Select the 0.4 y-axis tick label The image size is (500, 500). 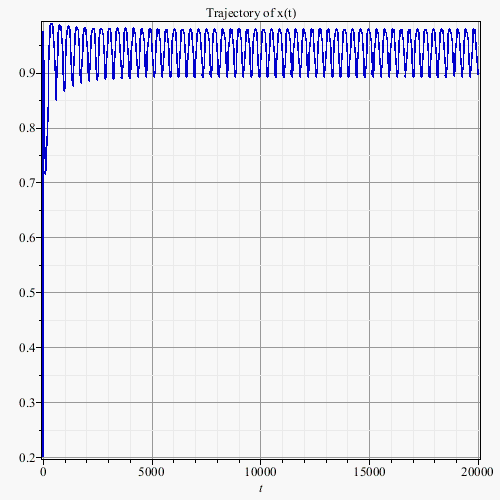27,348
